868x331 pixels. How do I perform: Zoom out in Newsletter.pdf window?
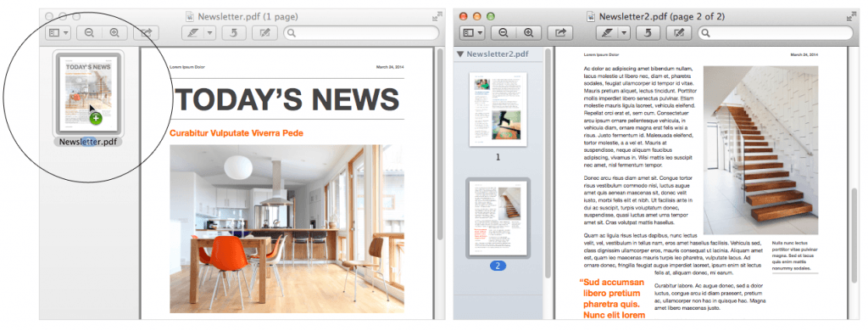click(89, 33)
